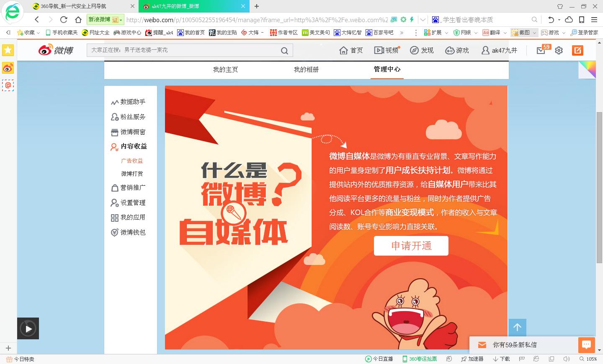
Task: Expand the 收藏 favorites dropdown
Action: click(39, 33)
